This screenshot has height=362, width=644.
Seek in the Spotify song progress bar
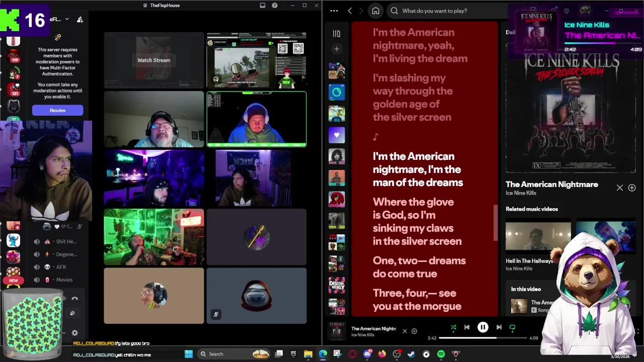(483, 338)
